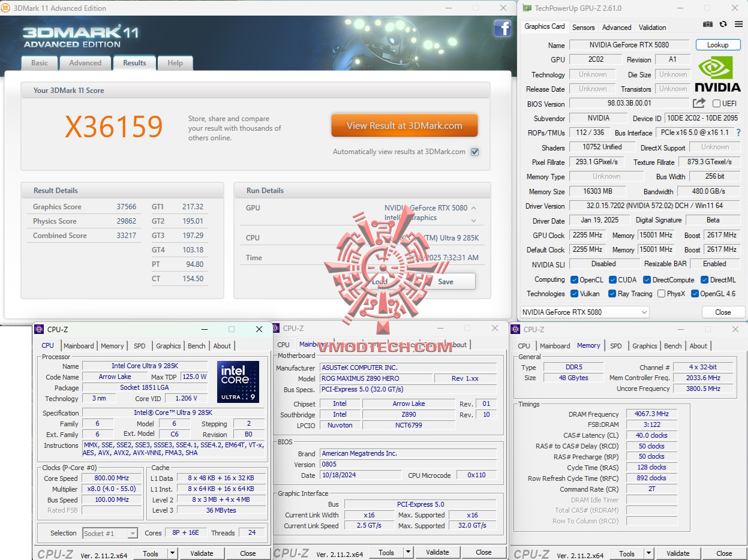Screen dimensions: 748x560
Task: Click the Graphics Score value 37566
Action: coord(127,207)
